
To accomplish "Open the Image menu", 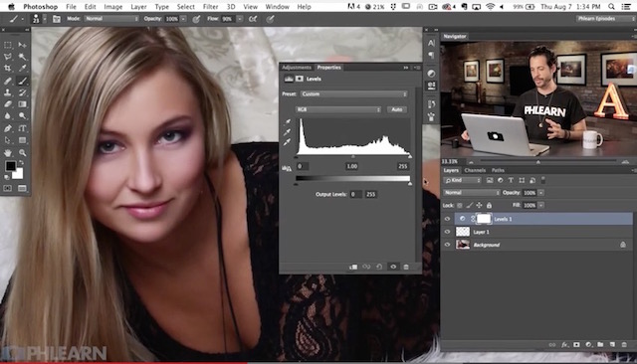I will pyautogui.click(x=112, y=7).
